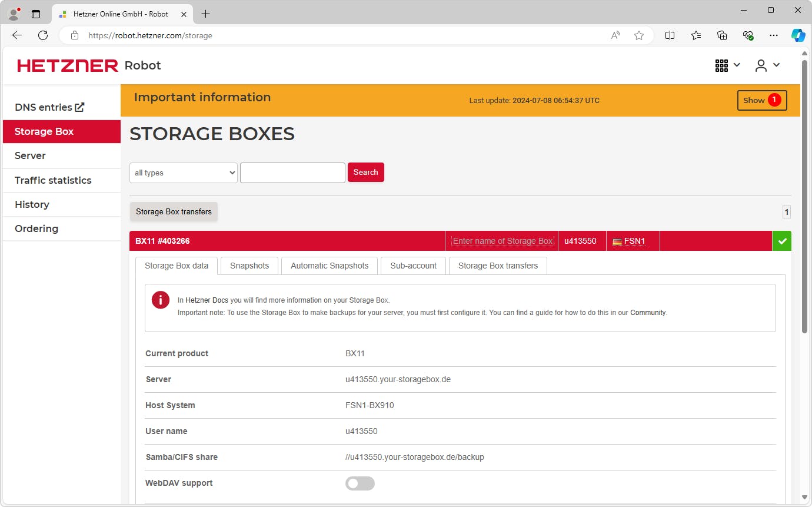The height and width of the screenshot is (507, 812).
Task: Open Ordering in the sidebar
Action: 62,228
